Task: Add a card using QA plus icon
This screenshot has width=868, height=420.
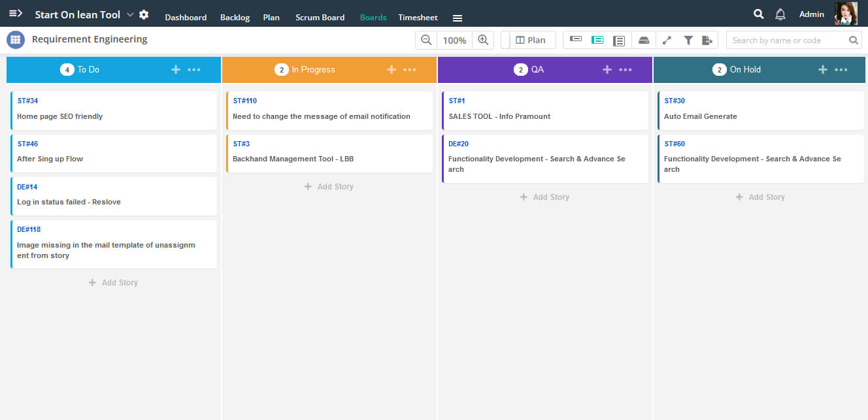Action: tap(607, 69)
